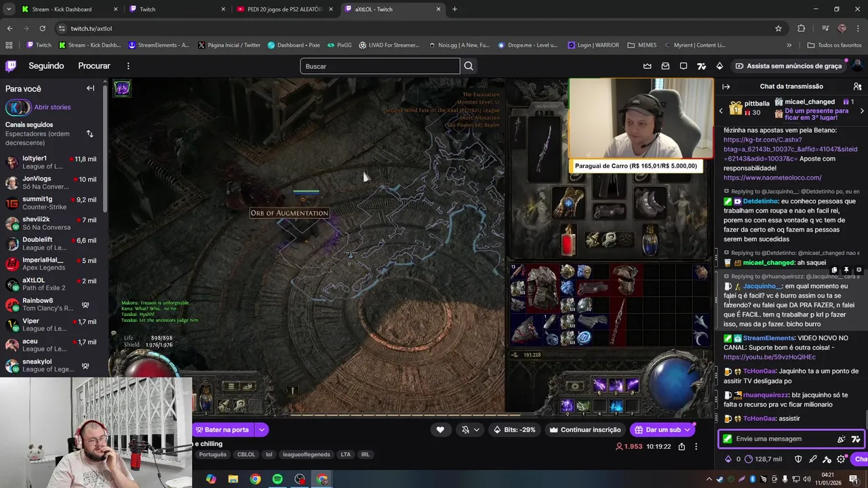Click the Buscar search field
Viewport: 868px width, 488px height.
point(380,66)
